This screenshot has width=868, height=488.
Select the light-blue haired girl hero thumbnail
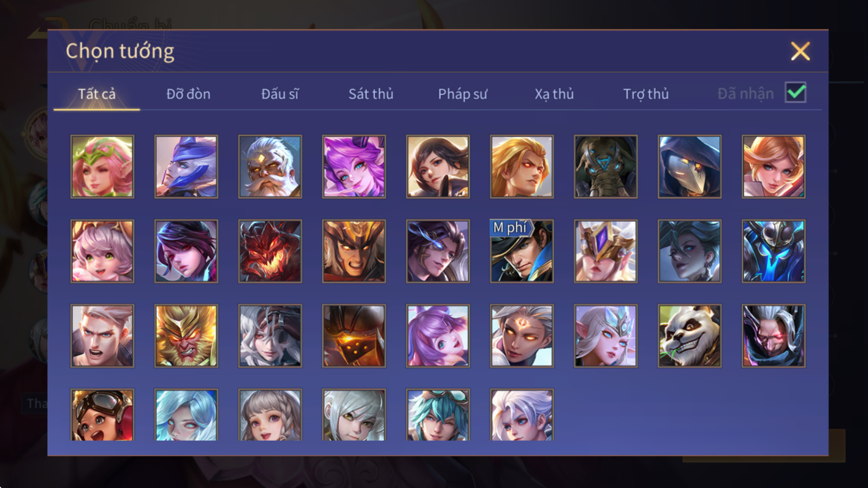[186, 414]
